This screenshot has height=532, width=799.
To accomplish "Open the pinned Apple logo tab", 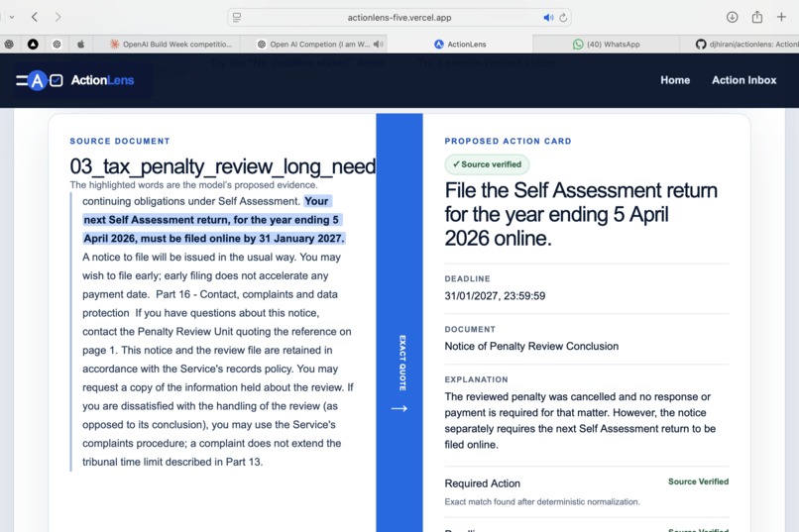I will tap(80, 45).
